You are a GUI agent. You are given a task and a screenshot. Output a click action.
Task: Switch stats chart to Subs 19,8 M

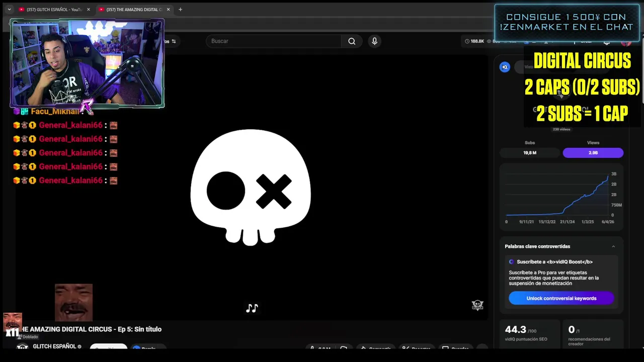point(530,153)
